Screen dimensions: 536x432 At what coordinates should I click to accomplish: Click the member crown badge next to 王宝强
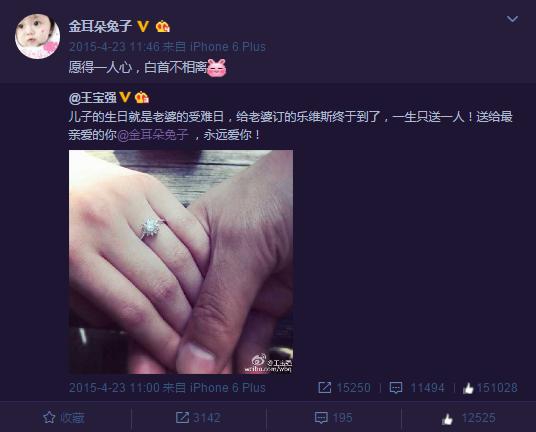point(142,97)
